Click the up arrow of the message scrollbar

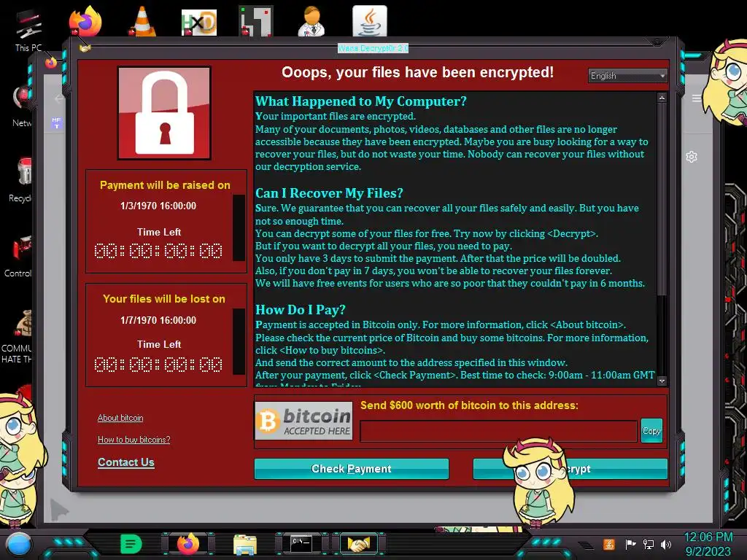coord(662,98)
